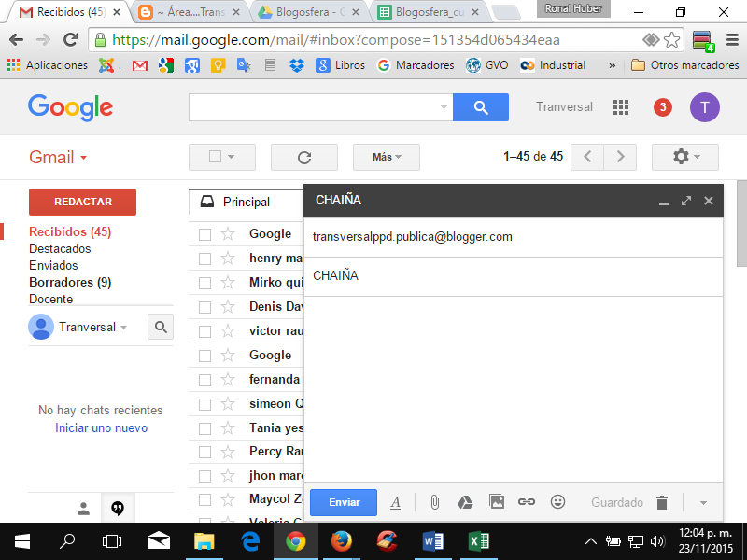Open full-screen compose with the arrows icon
Screen dimensions: 747x560
point(686,201)
